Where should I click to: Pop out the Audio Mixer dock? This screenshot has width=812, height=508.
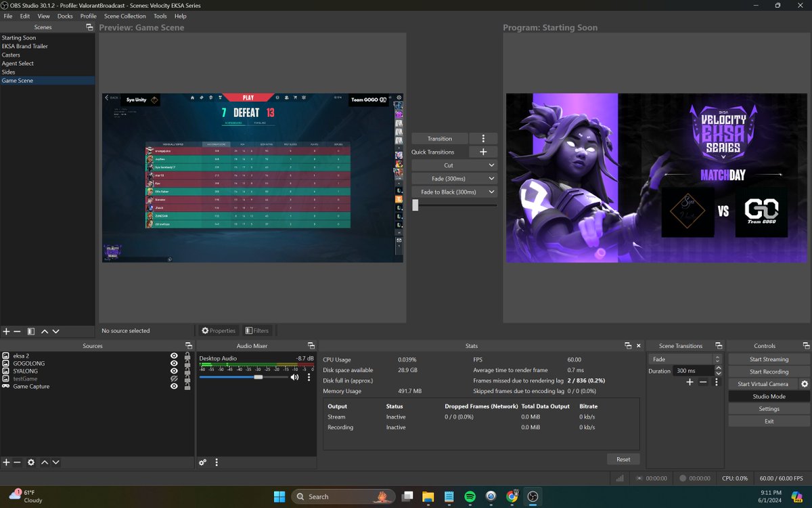coord(311,345)
